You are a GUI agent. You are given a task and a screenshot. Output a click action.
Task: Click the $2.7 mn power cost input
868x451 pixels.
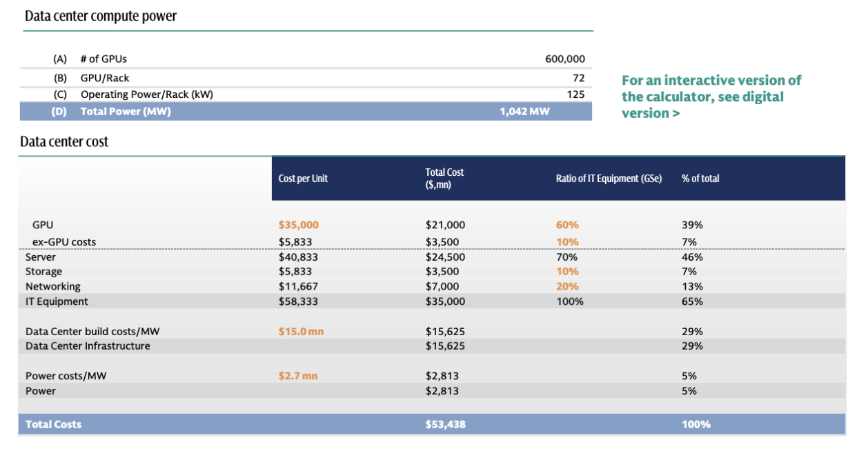pos(298,376)
